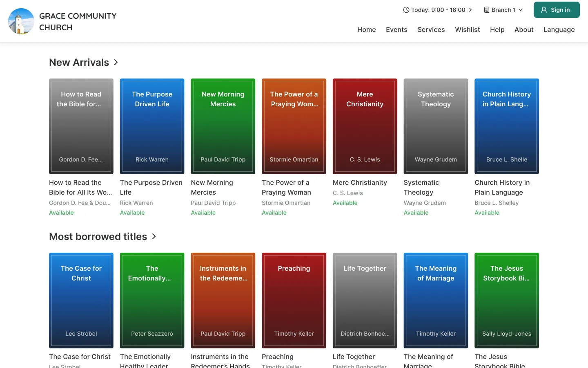Screen dimensions: 588x368
Task: Click the user icon in Sign in button
Action: pyautogui.click(x=544, y=10)
